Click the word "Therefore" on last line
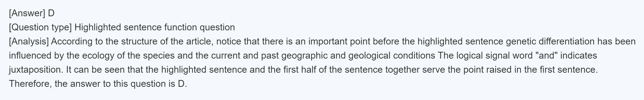 point(30,84)
